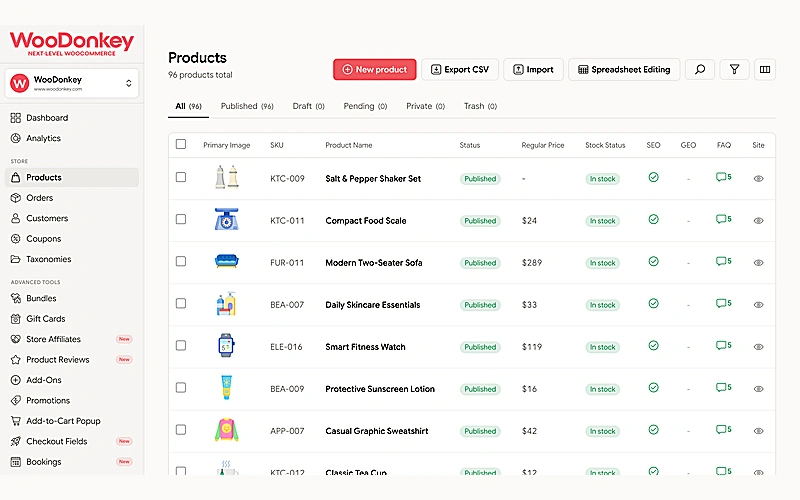The height and width of the screenshot is (500, 800).
Task: Click the $119 price cell
Action: tap(532, 347)
